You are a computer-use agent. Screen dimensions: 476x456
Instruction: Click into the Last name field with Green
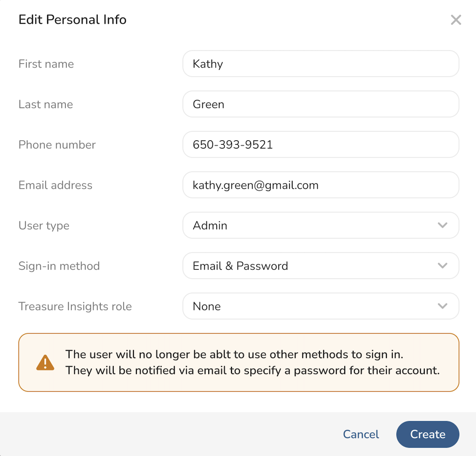(x=320, y=104)
